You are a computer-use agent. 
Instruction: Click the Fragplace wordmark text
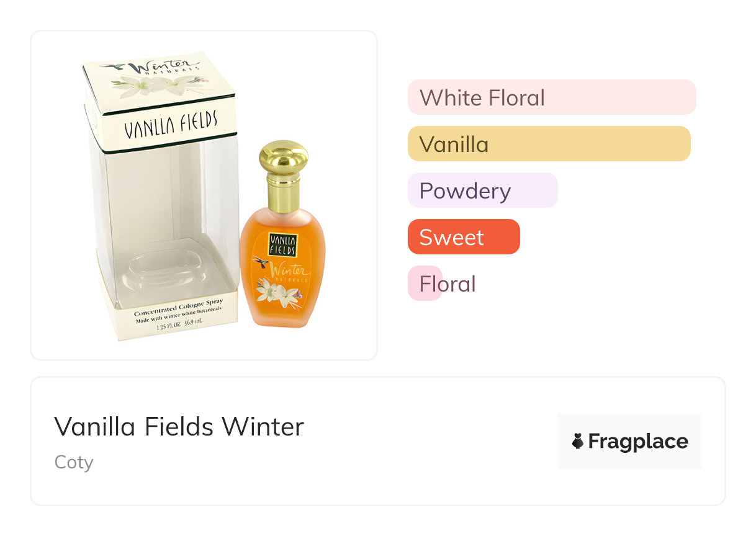click(637, 441)
